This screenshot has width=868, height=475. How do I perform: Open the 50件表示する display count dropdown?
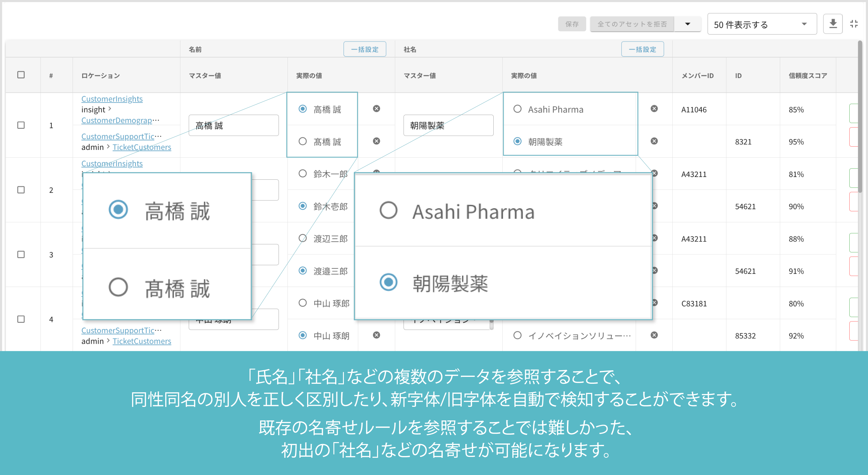click(762, 23)
